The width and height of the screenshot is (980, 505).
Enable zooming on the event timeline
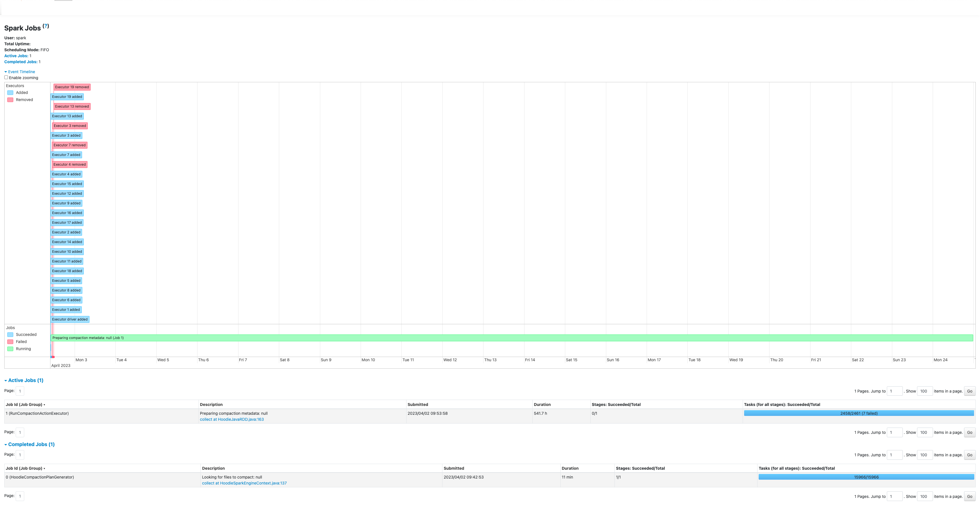(6, 77)
